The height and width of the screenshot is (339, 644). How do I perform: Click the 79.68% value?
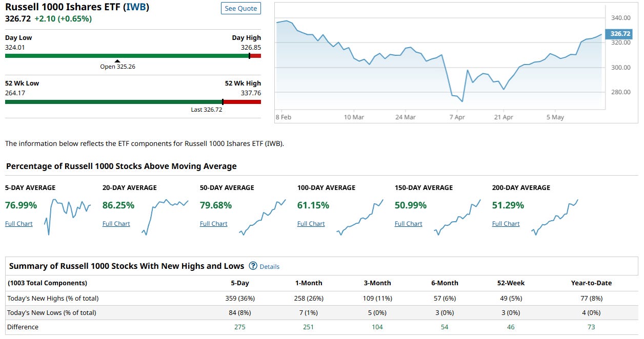point(216,205)
